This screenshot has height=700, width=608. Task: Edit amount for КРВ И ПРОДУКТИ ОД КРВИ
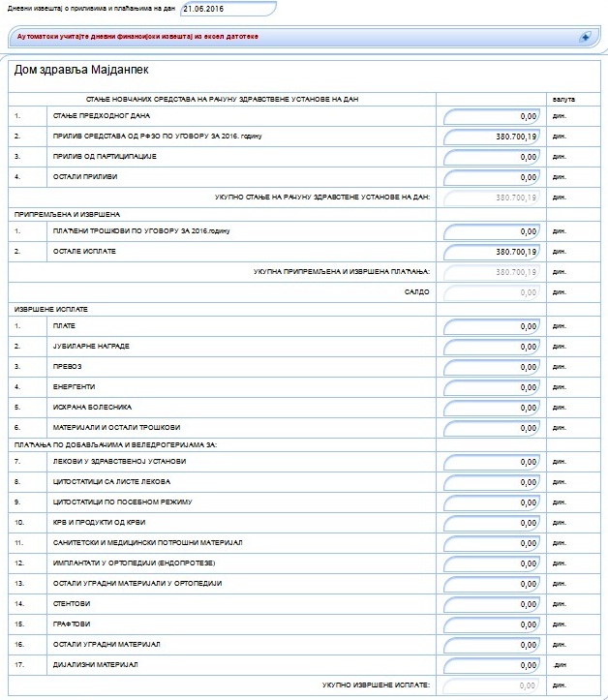coord(492,523)
